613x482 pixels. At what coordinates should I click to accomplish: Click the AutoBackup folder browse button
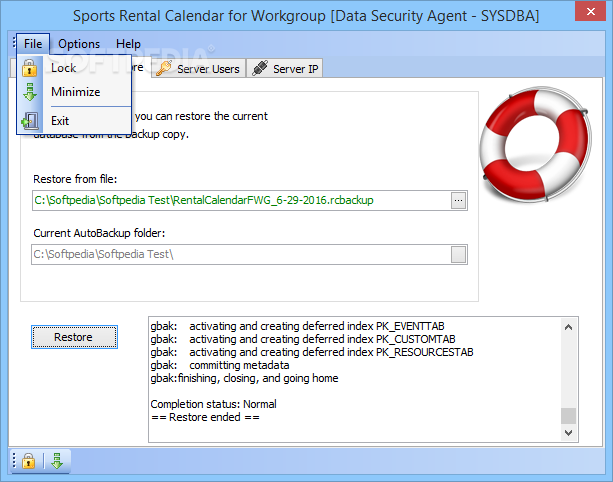(x=458, y=254)
